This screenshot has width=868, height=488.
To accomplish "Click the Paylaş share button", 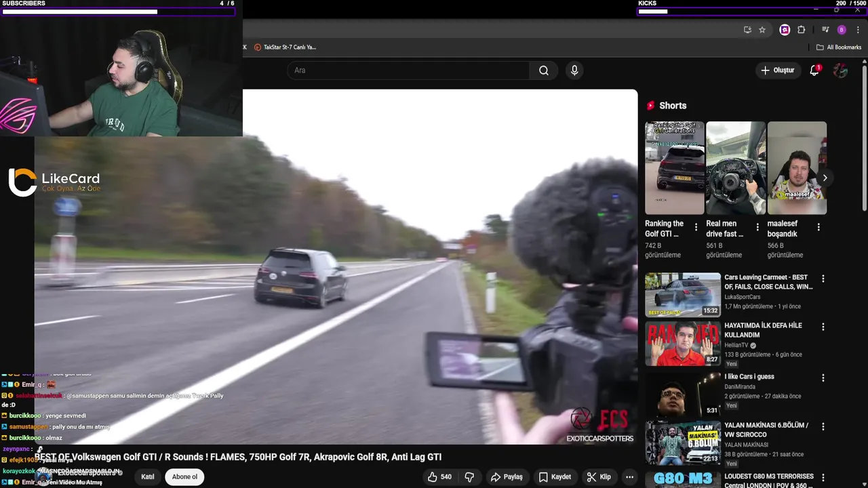I will [507, 477].
